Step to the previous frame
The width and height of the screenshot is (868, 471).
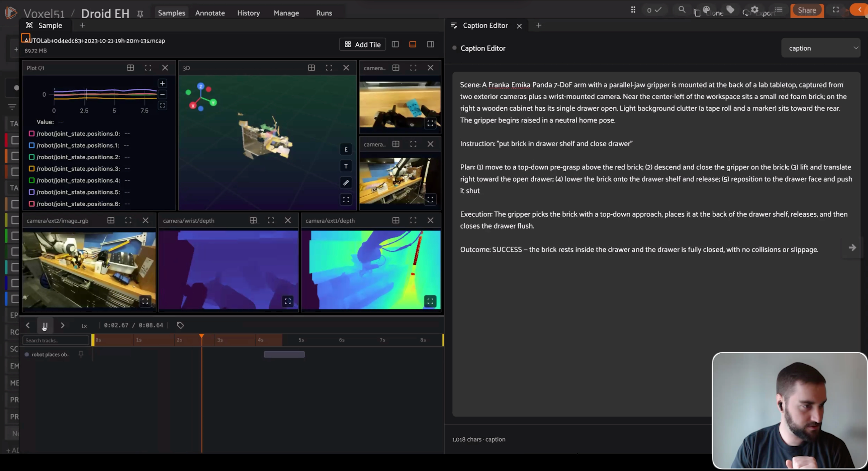point(28,325)
